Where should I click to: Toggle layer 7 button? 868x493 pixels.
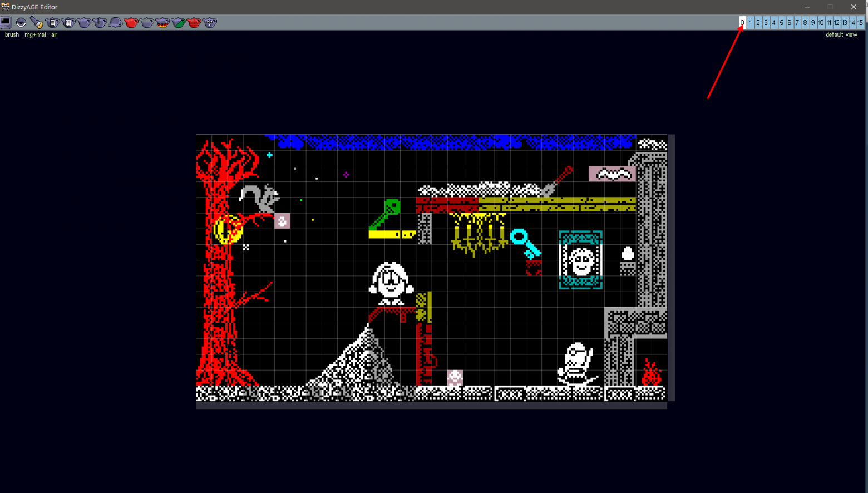797,22
